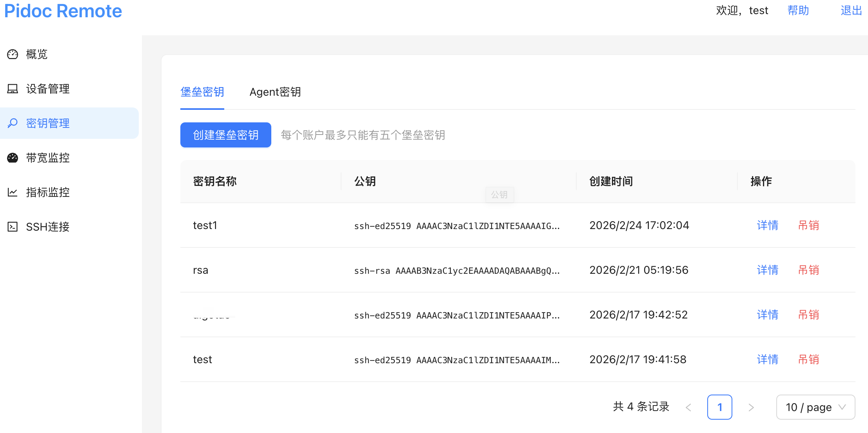Click 创建堡垒密钥 to create a key
The image size is (868, 433).
tap(225, 135)
